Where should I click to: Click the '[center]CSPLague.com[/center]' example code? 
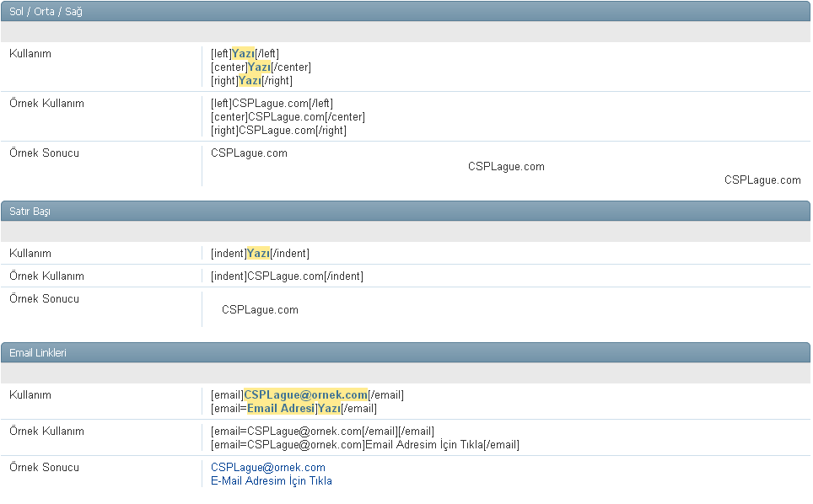pos(288,117)
